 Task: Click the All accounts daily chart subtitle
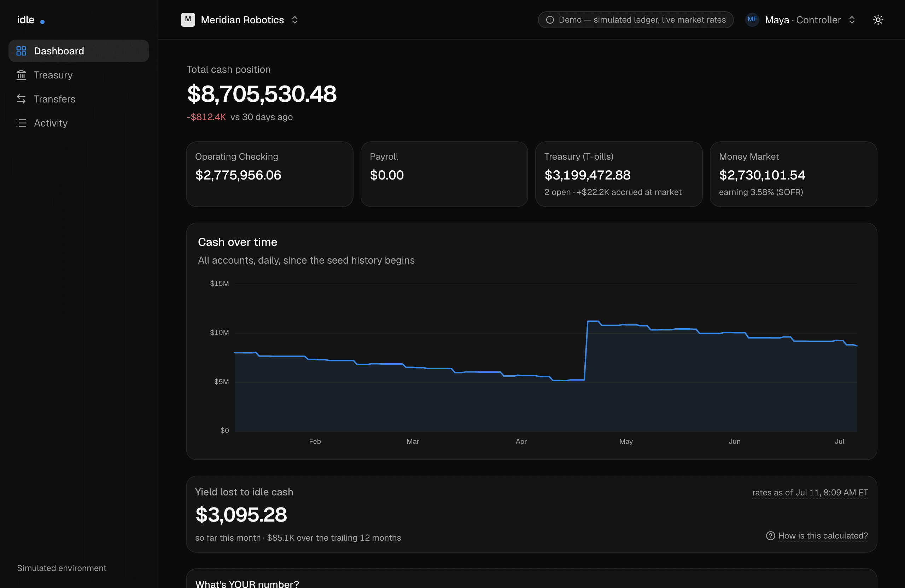(306, 260)
